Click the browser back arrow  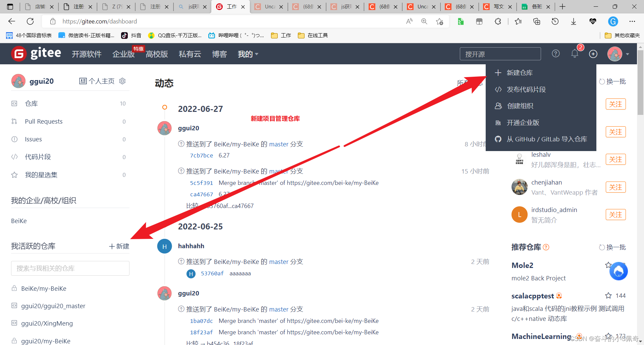point(12,21)
